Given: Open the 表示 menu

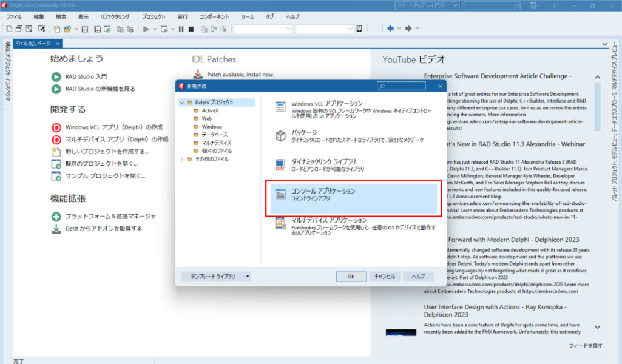Looking at the screenshot, I should [x=83, y=16].
